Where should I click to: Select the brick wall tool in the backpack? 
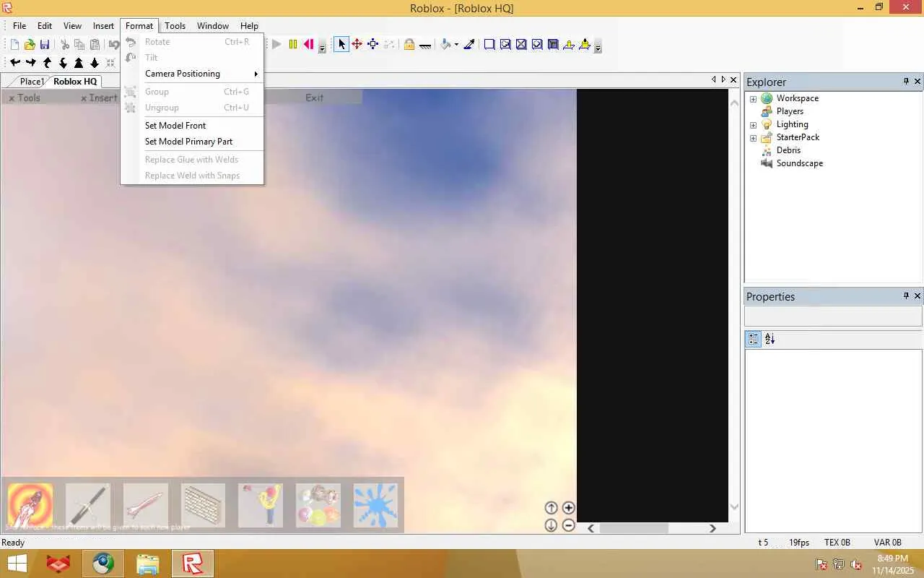click(x=203, y=505)
